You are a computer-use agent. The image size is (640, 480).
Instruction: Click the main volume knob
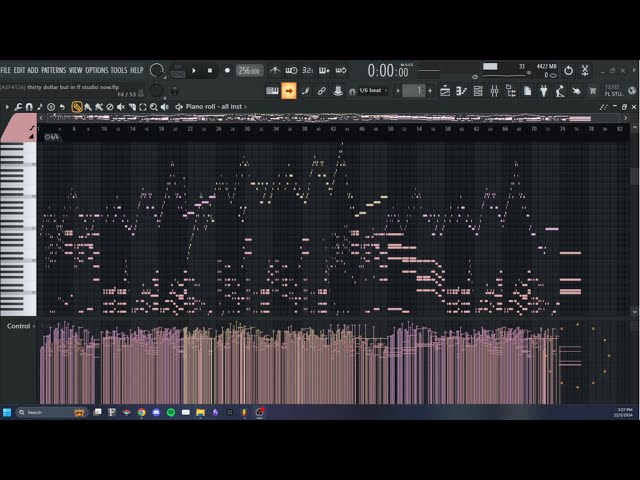click(x=156, y=71)
